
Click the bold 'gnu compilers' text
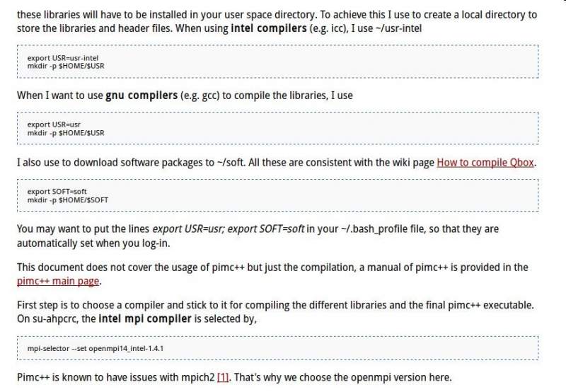pyautogui.click(x=141, y=95)
